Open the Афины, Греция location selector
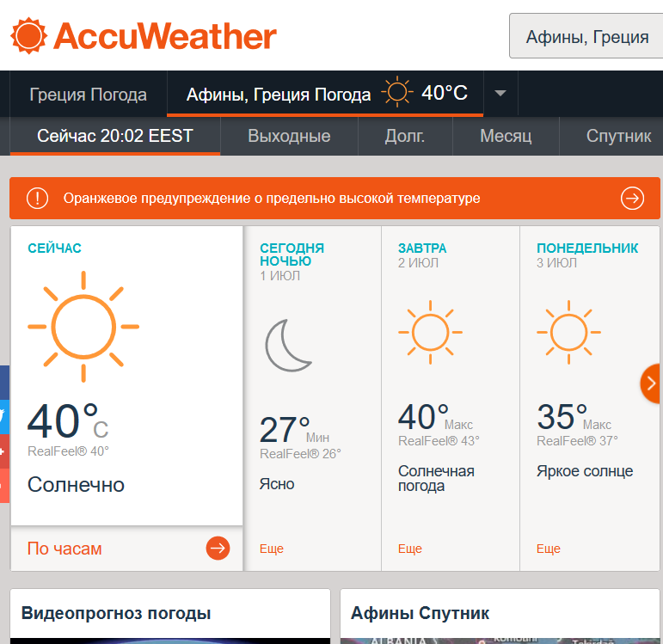The width and height of the screenshot is (663, 644). coord(586,36)
